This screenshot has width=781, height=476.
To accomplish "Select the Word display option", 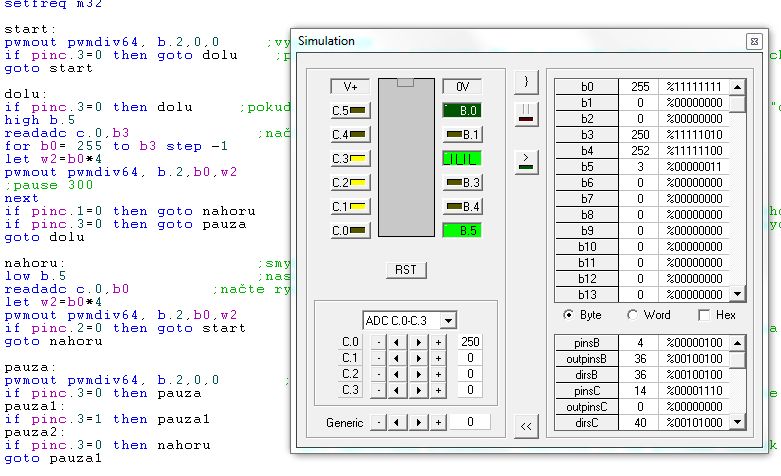I will point(632,315).
